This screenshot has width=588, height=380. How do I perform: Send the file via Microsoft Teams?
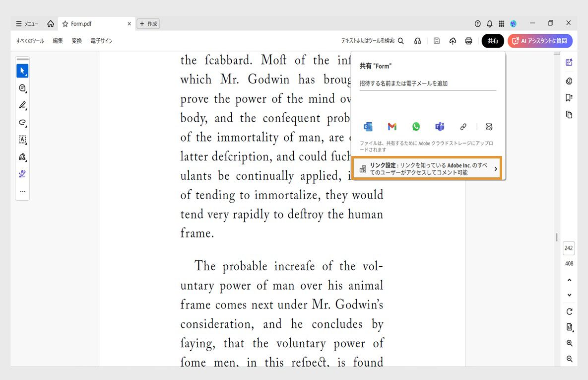click(439, 126)
